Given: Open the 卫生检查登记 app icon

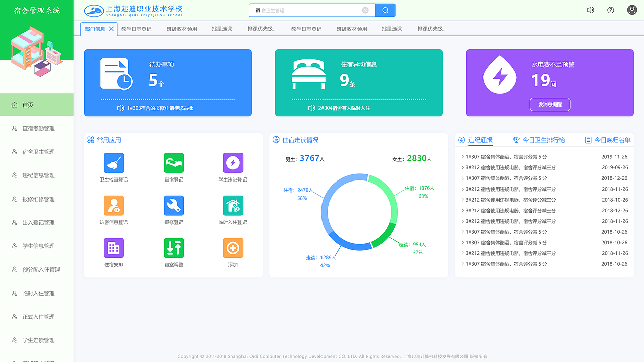Looking at the screenshot, I should [x=113, y=162].
